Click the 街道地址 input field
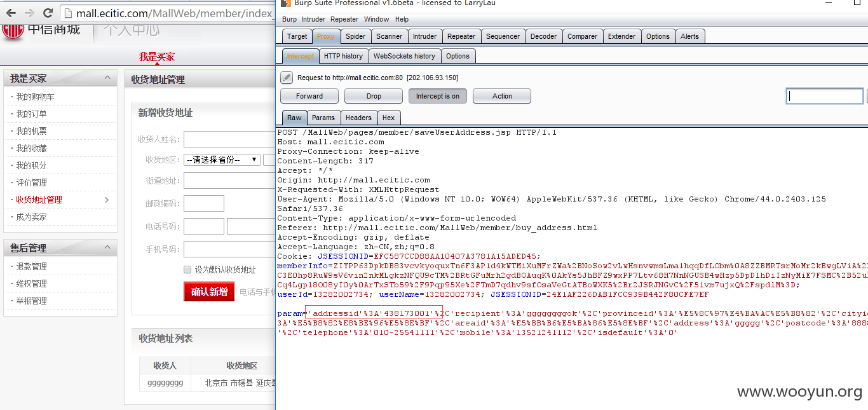 tap(229, 181)
